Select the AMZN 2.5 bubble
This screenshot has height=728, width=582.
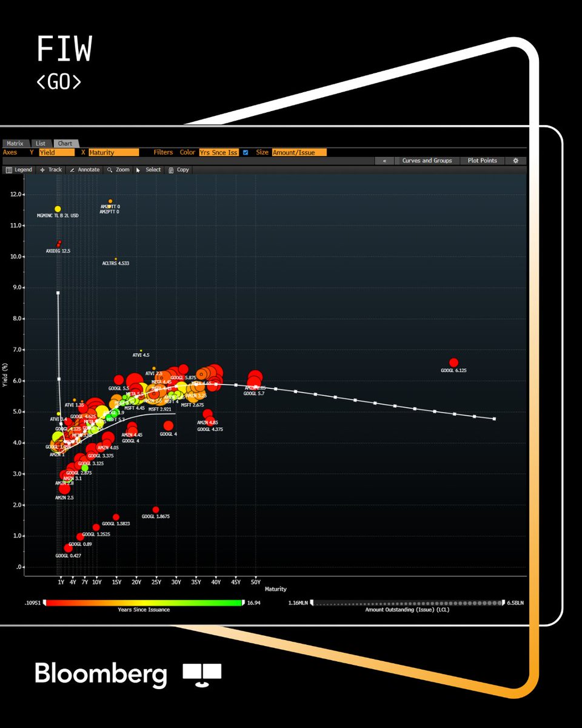[x=64, y=489]
